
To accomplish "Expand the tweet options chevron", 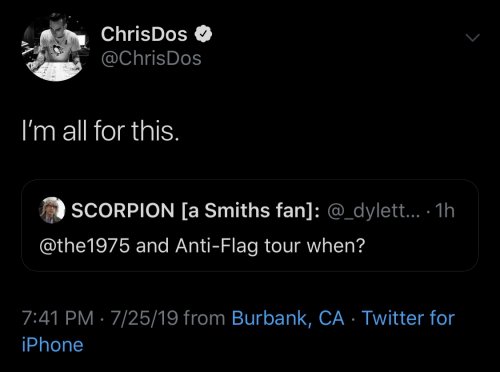I will click(x=472, y=38).
